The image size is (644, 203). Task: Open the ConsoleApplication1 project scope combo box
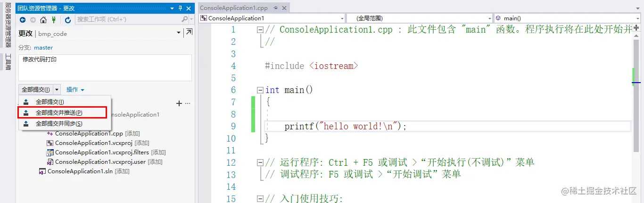(x=272, y=18)
